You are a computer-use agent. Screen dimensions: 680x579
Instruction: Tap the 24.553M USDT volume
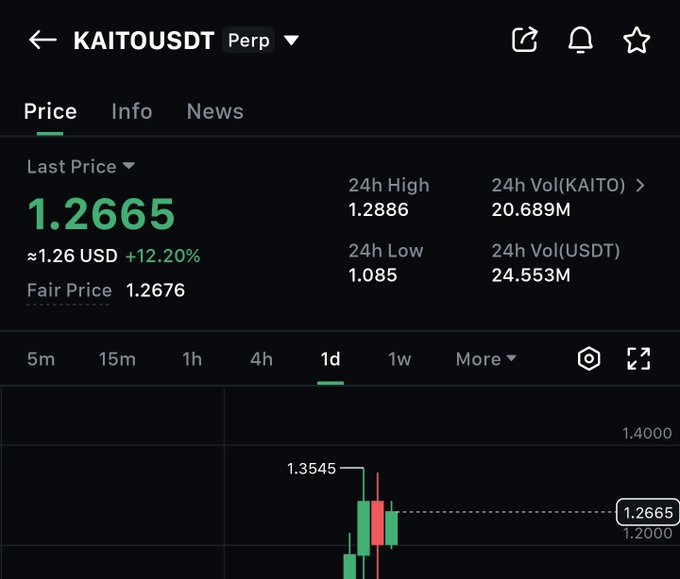[531, 275]
